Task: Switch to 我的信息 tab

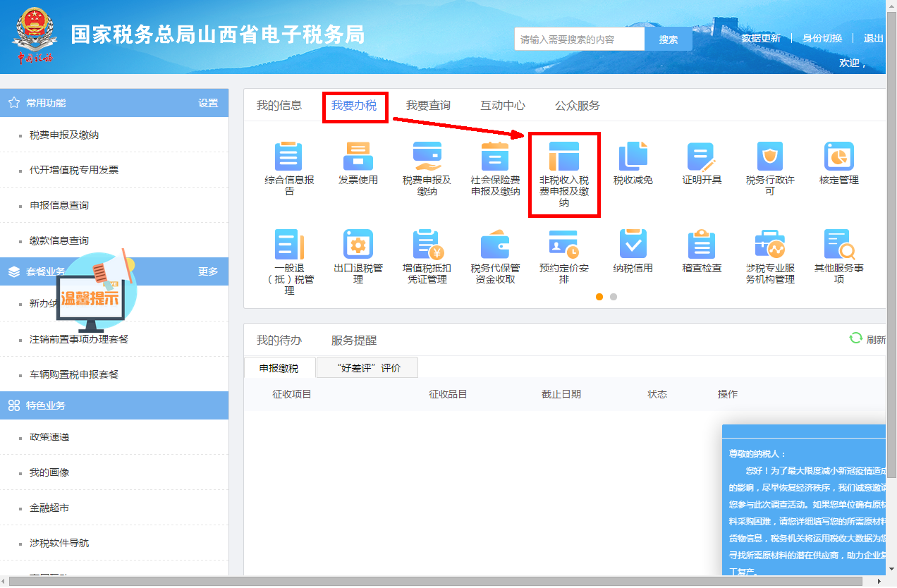Action: 279,106
